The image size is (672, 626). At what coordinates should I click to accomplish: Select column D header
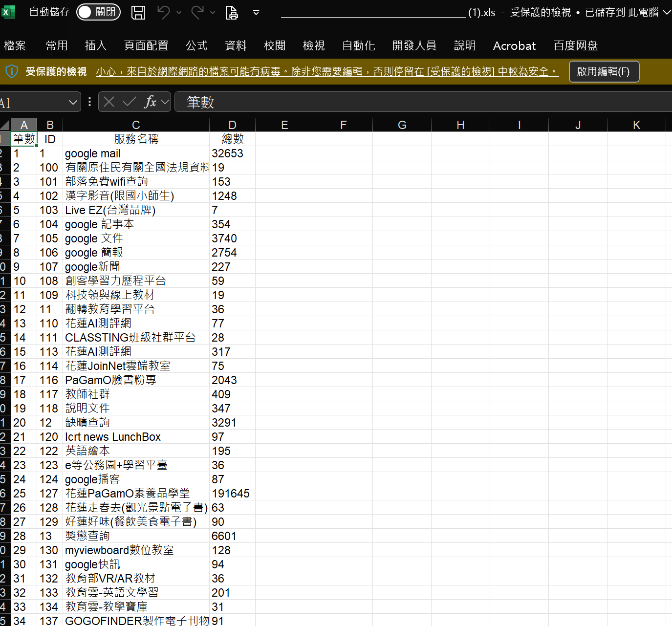pos(232,125)
